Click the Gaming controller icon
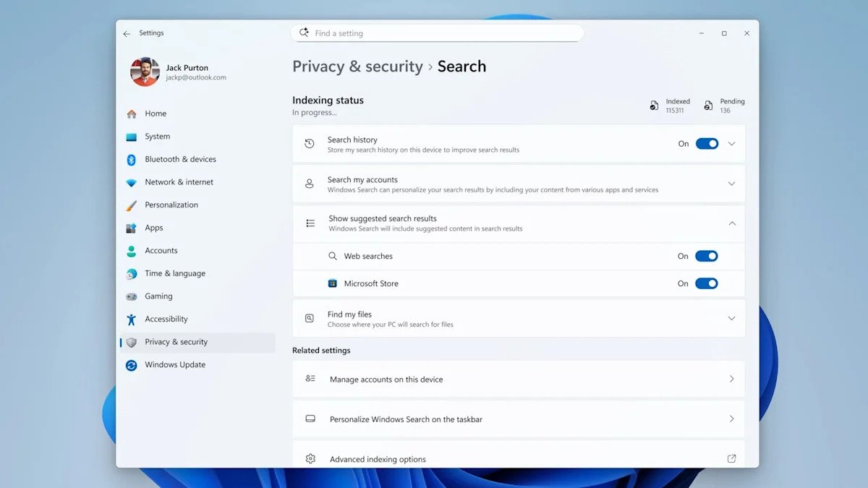Screen dimensions: 868x488 (131, 296)
